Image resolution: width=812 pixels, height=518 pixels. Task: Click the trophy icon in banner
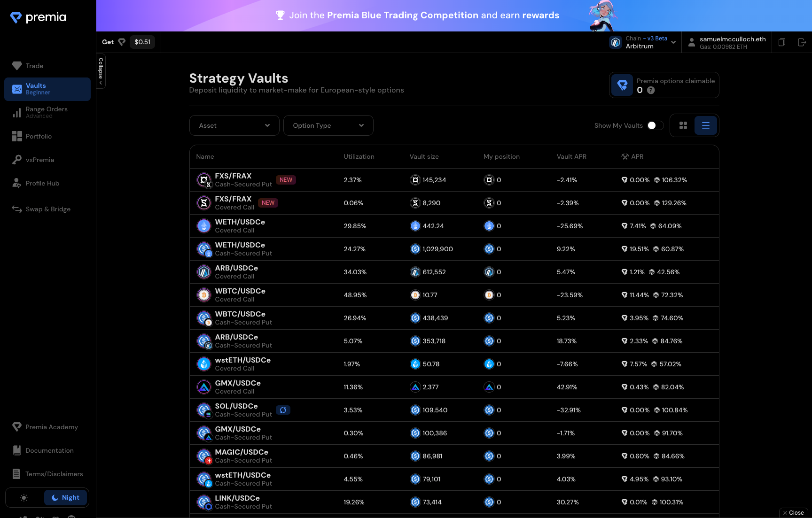click(x=280, y=15)
